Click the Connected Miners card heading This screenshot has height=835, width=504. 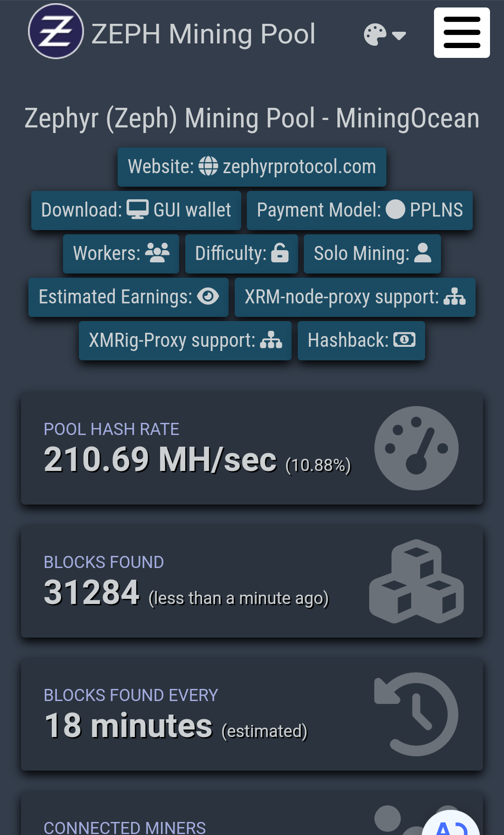[125, 828]
